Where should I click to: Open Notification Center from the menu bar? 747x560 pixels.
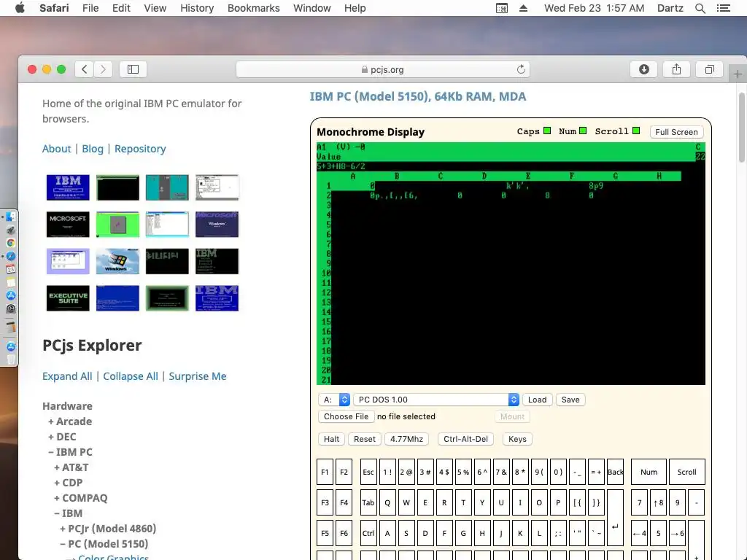click(x=723, y=8)
